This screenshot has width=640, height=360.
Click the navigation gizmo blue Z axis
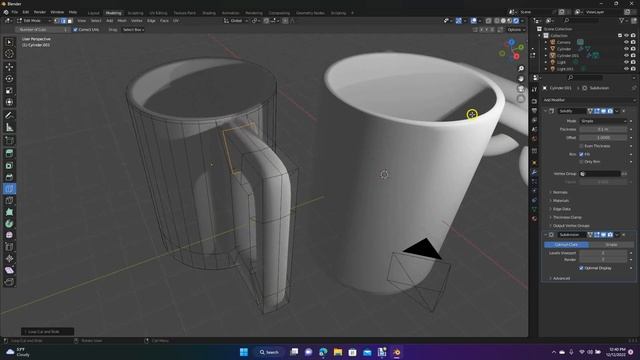point(511,42)
